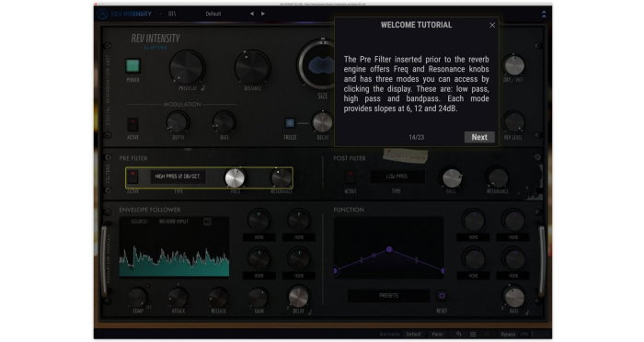
Task: Open the Envelope Follower source Reverb Input selector
Action: [x=174, y=222]
